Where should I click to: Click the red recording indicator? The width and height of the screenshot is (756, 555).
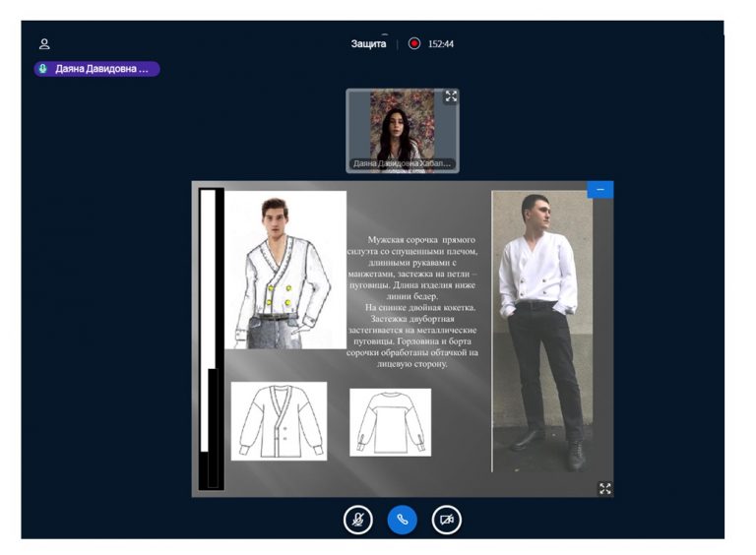pyautogui.click(x=413, y=43)
